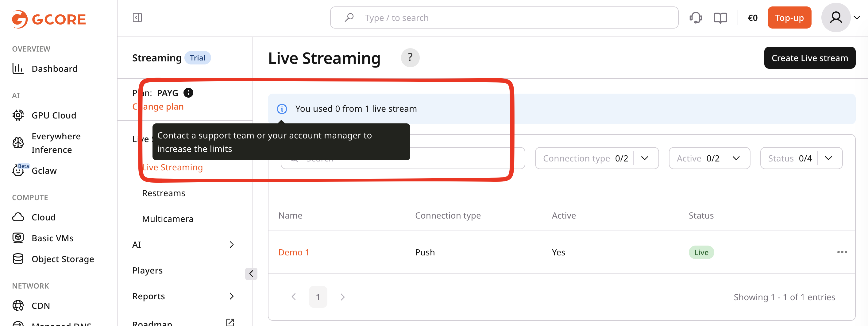Collapse the Streaming submenu panel arrow
Image resolution: width=868 pixels, height=326 pixels.
point(251,274)
